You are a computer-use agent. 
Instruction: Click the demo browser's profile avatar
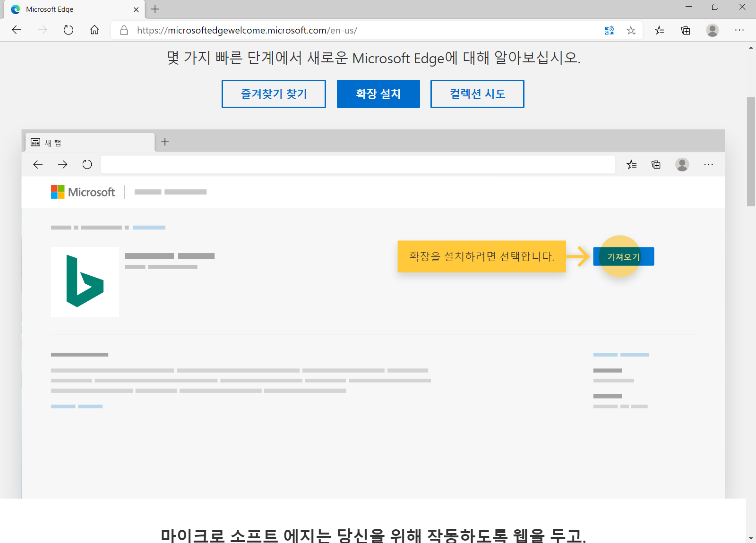point(682,164)
